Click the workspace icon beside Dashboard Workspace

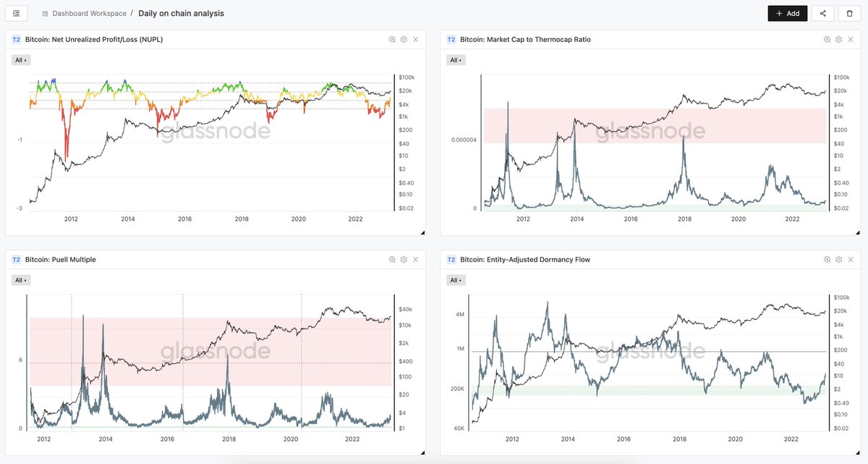pyautogui.click(x=45, y=13)
